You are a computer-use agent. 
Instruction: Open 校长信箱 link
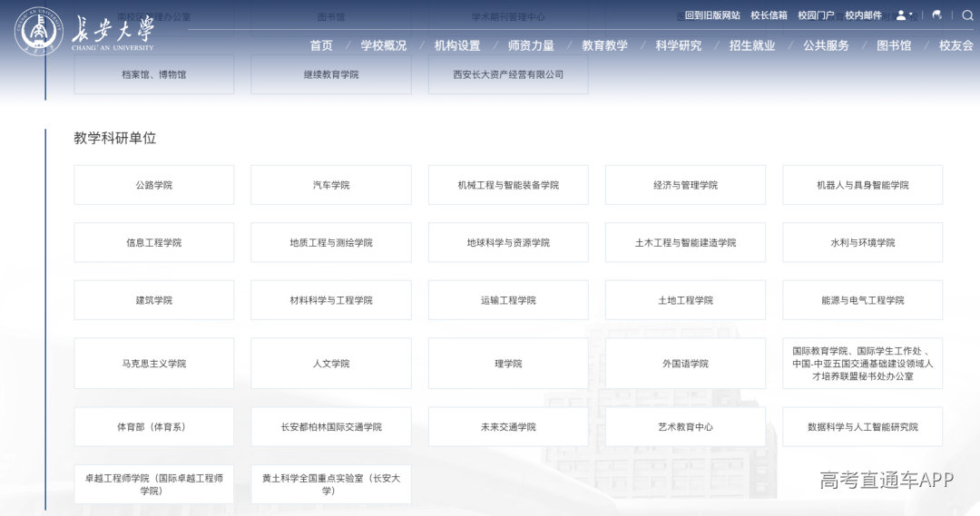[x=769, y=15]
